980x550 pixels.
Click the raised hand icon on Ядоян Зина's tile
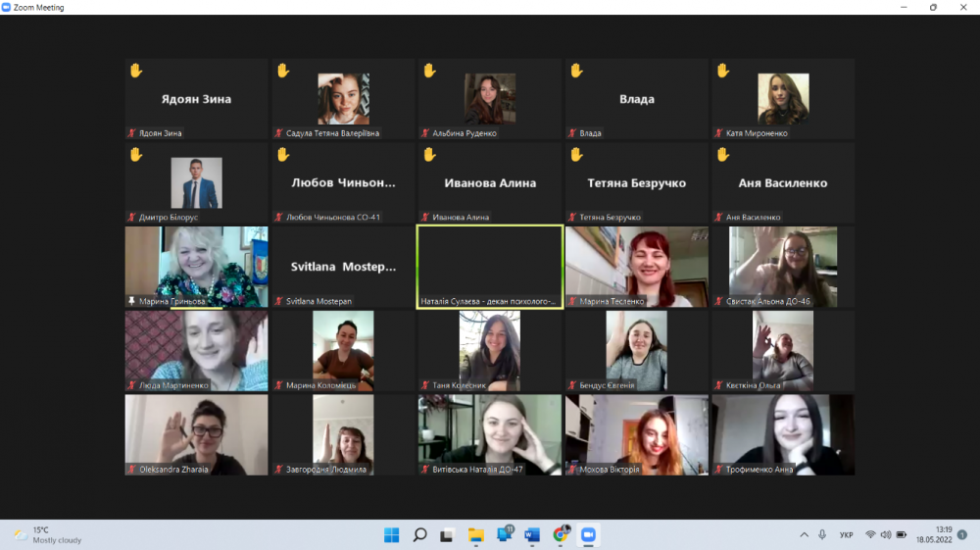tap(136, 71)
